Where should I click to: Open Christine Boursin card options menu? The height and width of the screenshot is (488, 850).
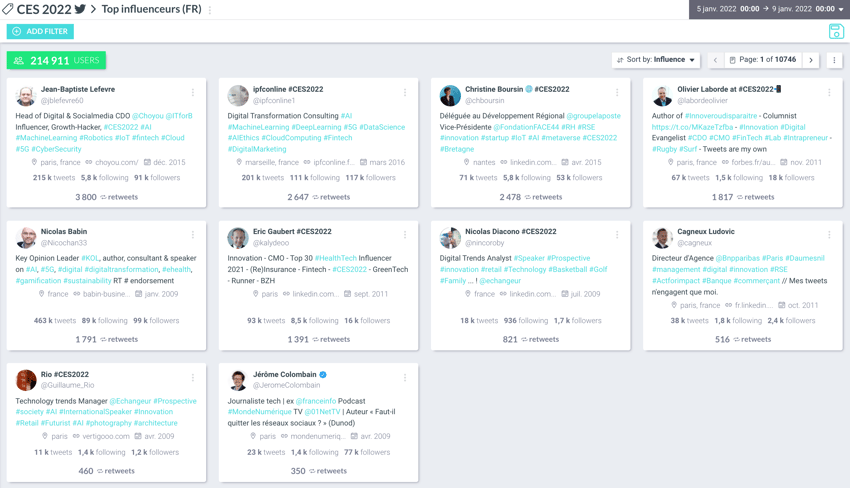617,93
